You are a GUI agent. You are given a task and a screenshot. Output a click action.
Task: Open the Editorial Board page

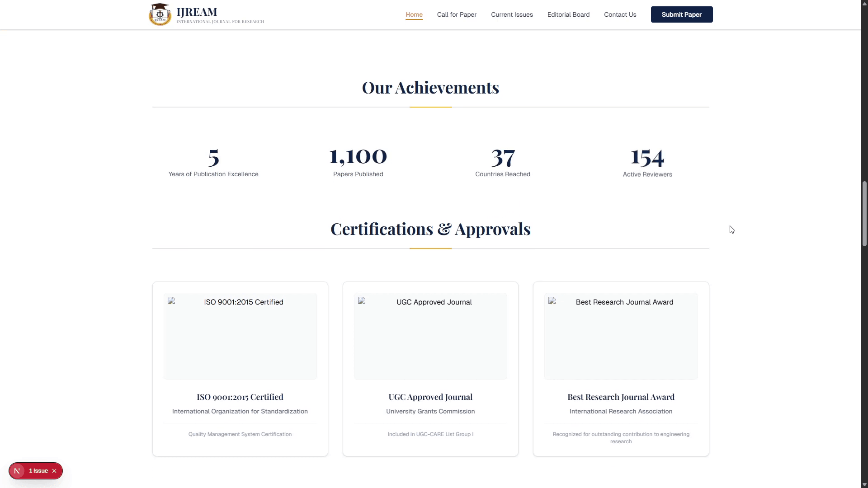coord(568,14)
